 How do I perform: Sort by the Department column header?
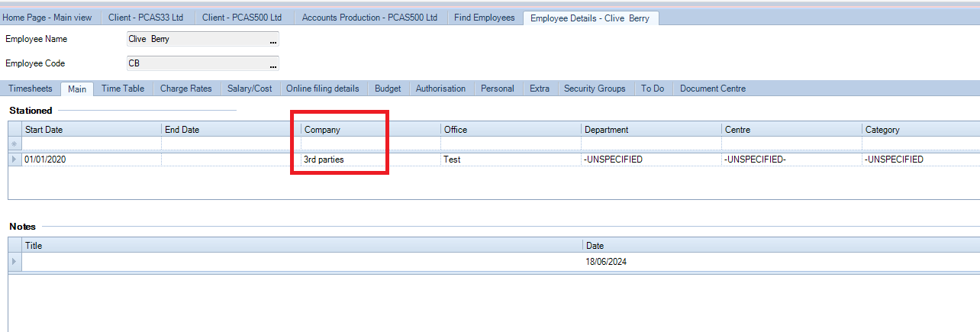pos(652,130)
